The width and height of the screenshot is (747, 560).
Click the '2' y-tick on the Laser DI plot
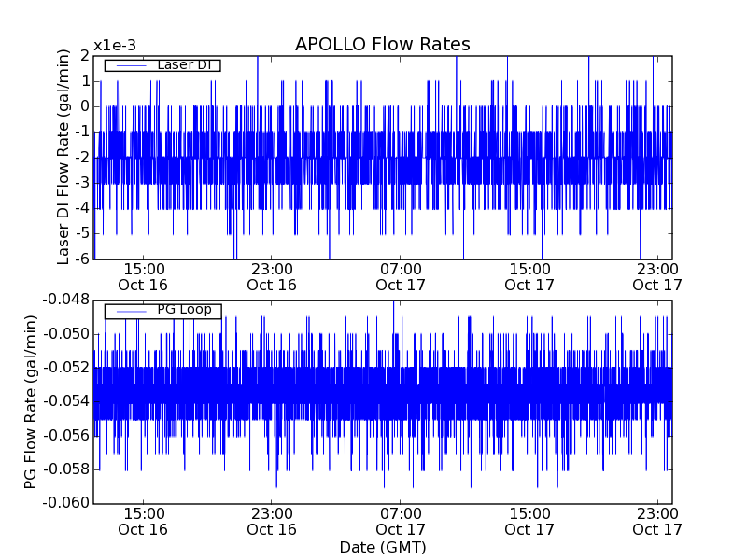pos(85,56)
